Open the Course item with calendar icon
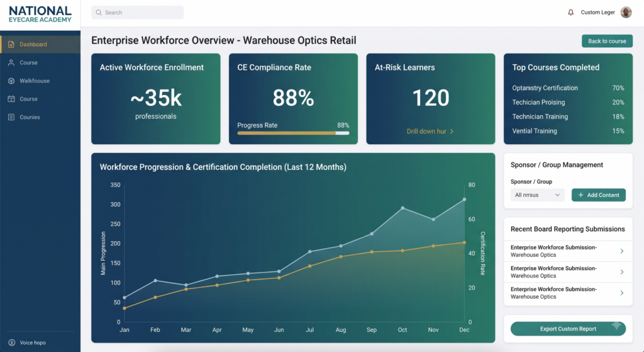644x352 pixels. pyautogui.click(x=40, y=99)
